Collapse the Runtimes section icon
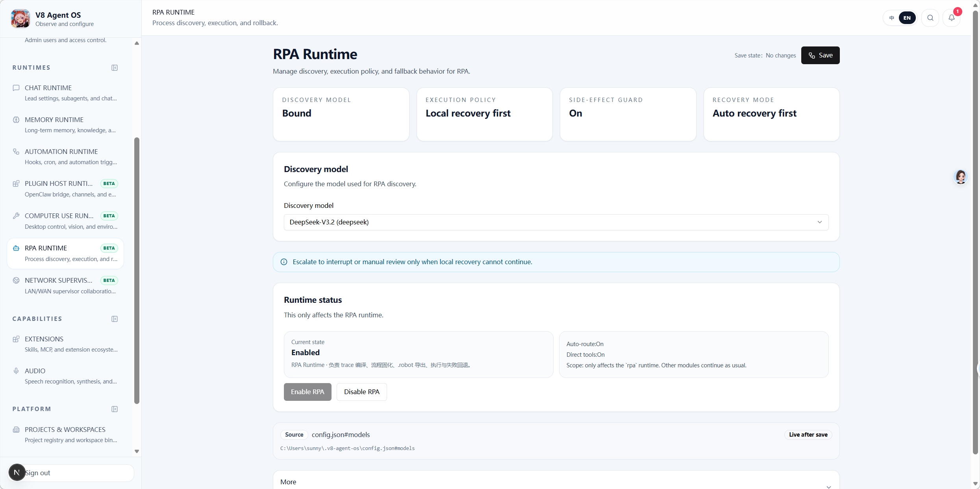980x489 pixels. click(115, 68)
